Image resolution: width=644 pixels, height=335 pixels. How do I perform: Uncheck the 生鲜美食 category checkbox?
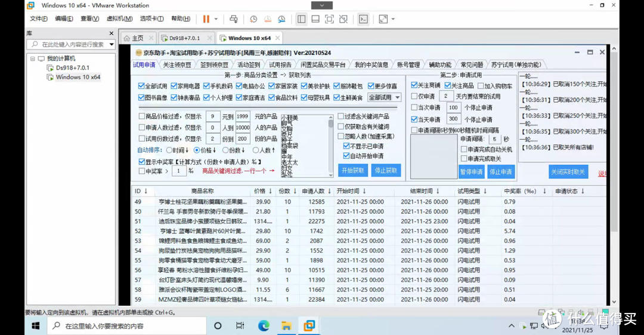coord(337,97)
